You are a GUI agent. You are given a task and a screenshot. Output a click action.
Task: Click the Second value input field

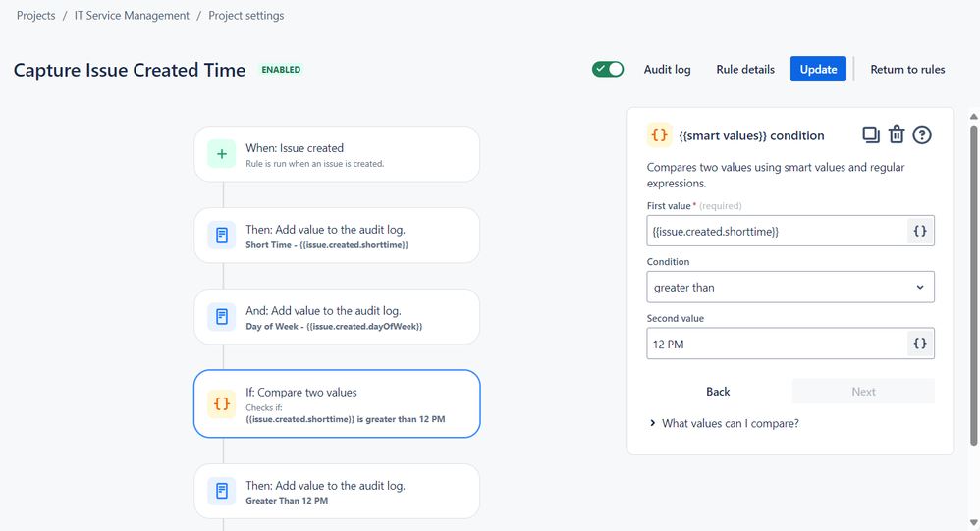click(x=777, y=344)
